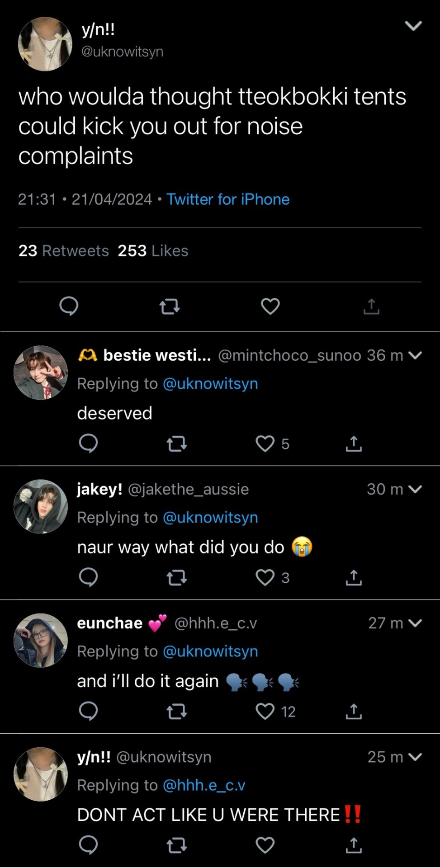Share eunchae's reply tweet
The image size is (440, 868).
click(x=354, y=712)
